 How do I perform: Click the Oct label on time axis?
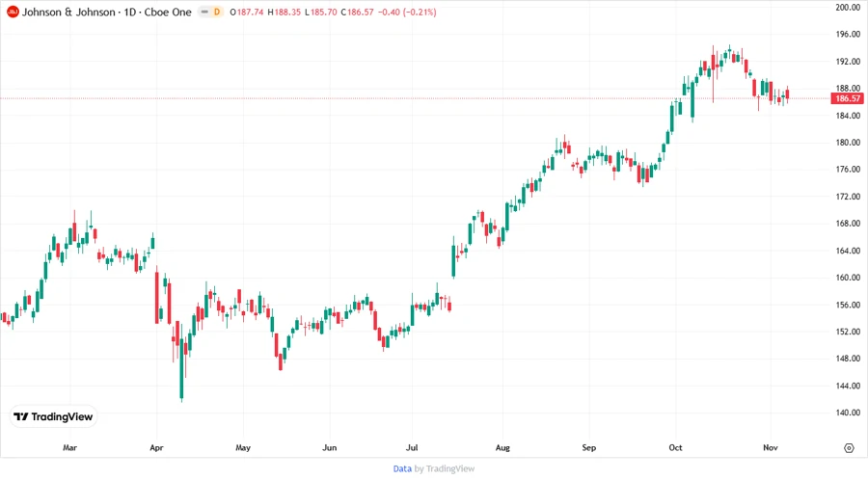675,447
